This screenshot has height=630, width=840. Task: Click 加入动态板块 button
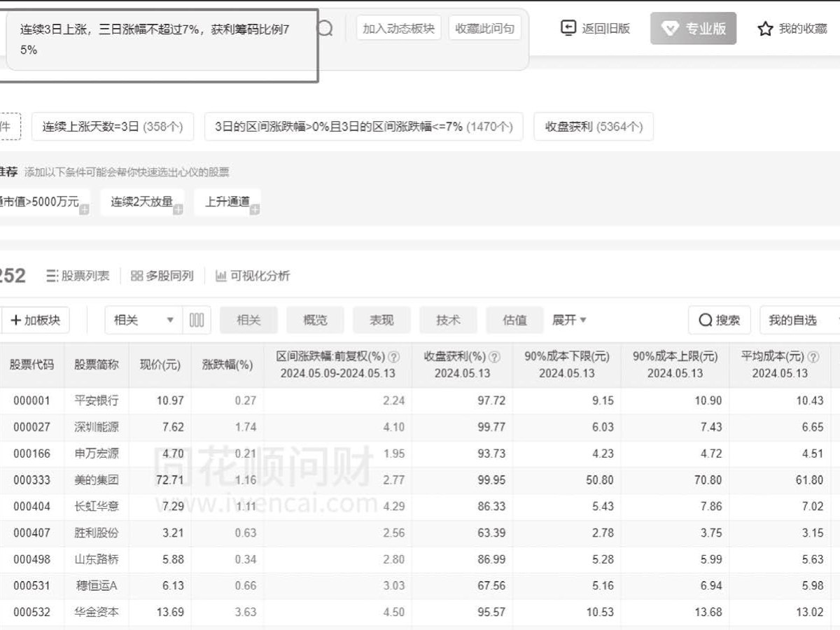click(399, 28)
